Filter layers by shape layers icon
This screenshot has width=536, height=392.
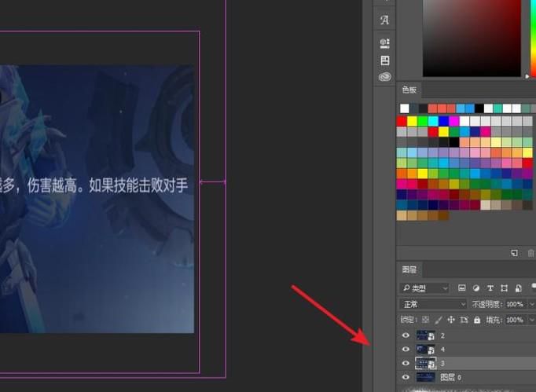click(505, 288)
